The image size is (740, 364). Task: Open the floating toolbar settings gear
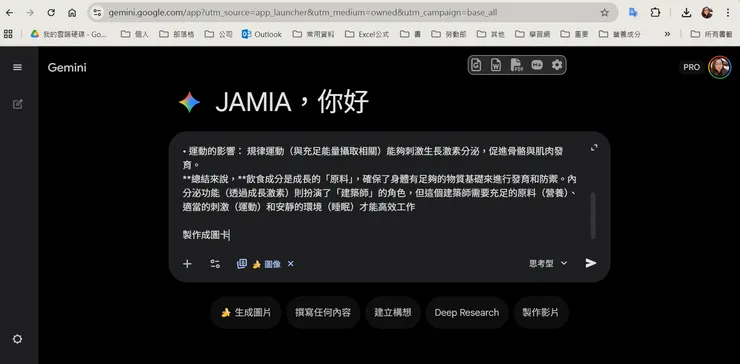tap(557, 65)
